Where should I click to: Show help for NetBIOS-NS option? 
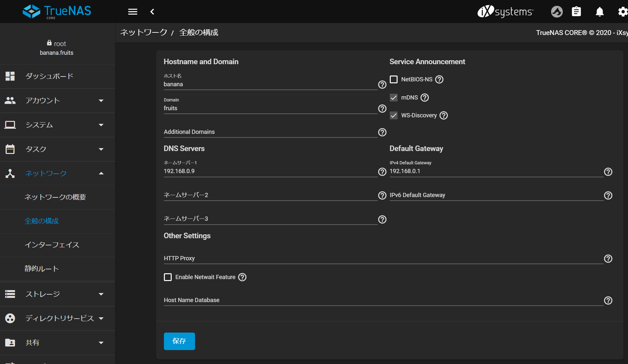439,79
